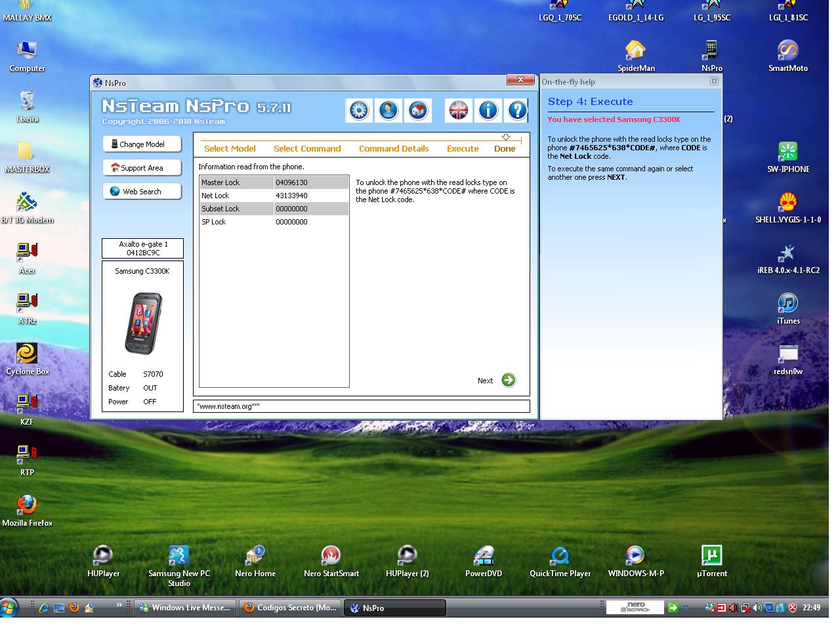Expand the quick launch overflow chevron
Viewport: 840px width, 630px height.
(119, 604)
